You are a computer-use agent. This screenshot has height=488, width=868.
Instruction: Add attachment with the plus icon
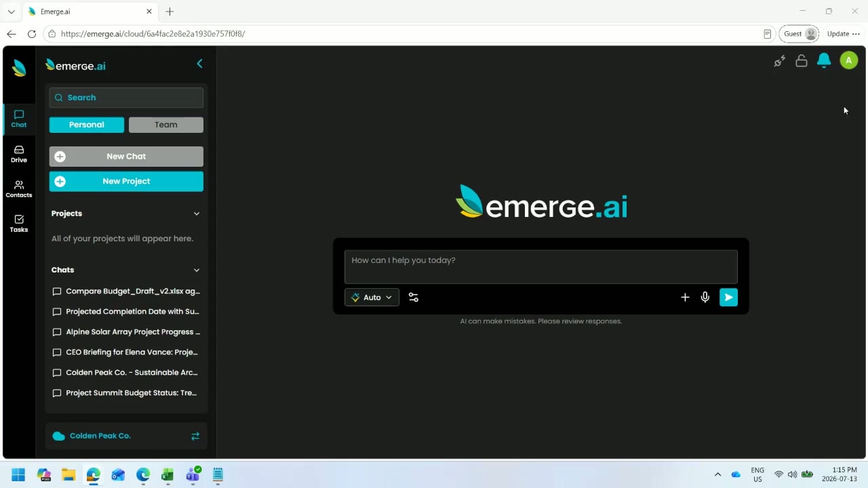click(685, 298)
